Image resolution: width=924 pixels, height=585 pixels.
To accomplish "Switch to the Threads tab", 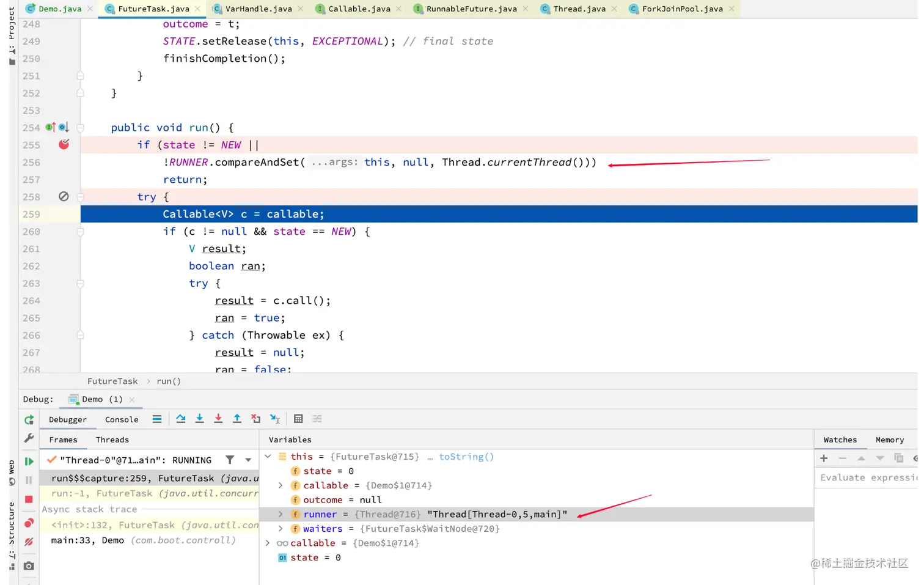I will [112, 440].
